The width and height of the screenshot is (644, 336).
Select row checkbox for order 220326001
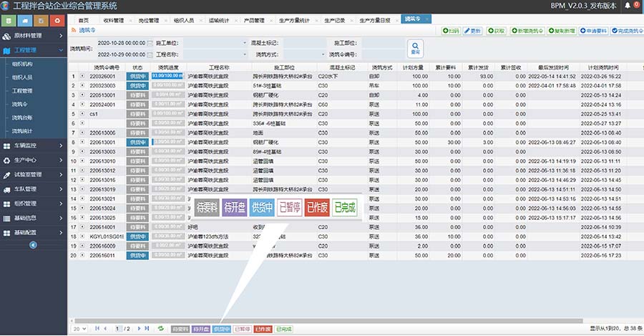82,76
